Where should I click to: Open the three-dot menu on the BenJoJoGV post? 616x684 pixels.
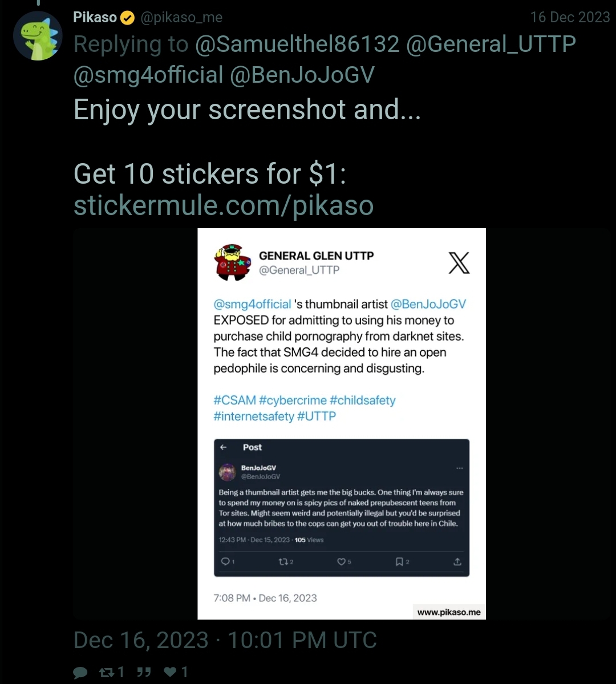459,468
